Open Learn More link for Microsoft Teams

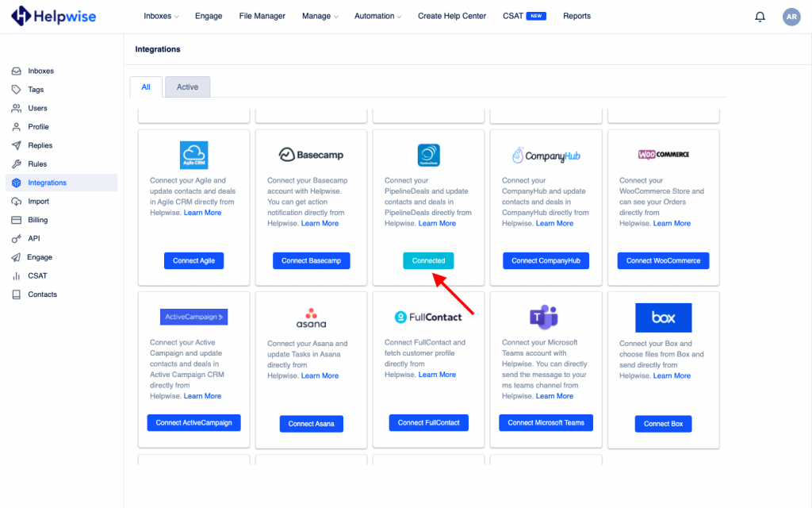tap(554, 396)
